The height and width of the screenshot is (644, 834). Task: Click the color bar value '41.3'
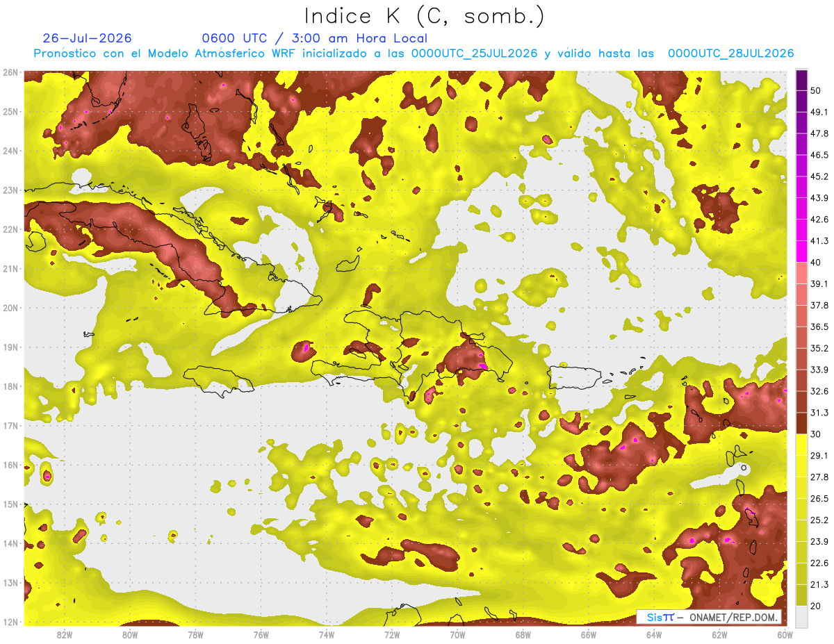(819, 241)
